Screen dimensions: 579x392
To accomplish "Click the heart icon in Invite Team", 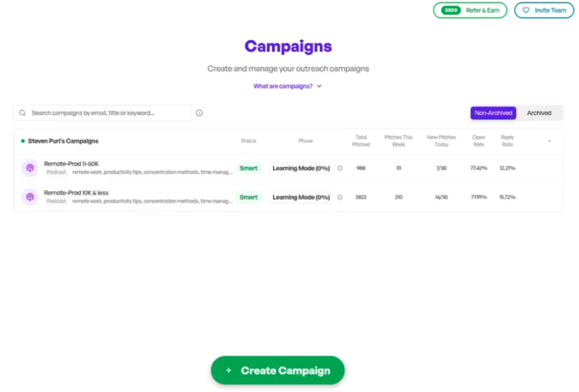I will coord(526,10).
